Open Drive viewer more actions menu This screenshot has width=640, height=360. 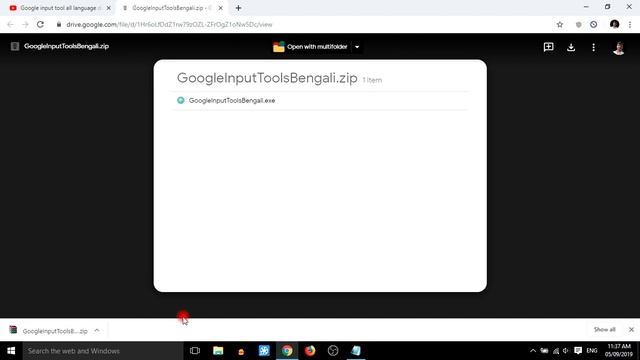(593, 47)
